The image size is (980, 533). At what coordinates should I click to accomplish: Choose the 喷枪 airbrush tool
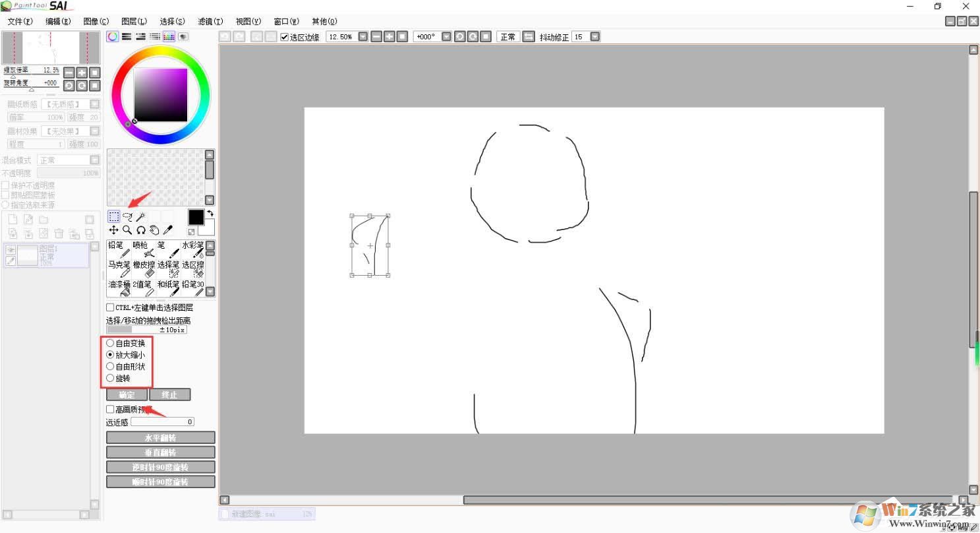[x=143, y=249]
